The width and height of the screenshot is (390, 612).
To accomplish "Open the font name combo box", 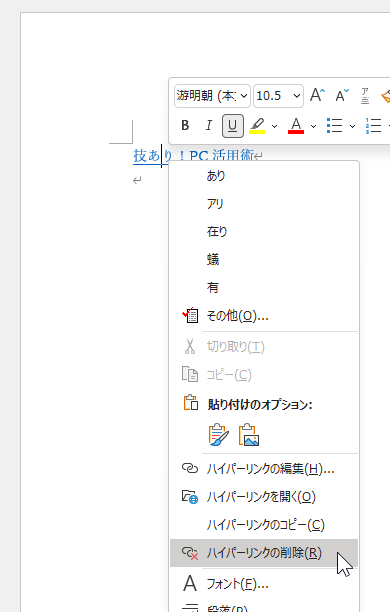I will (212, 96).
